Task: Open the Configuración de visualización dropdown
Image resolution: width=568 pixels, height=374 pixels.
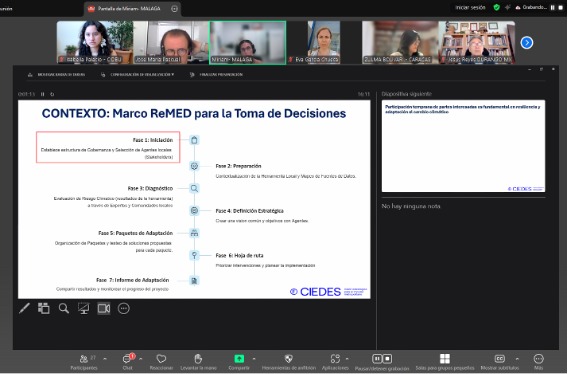Action: pyautogui.click(x=138, y=75)
